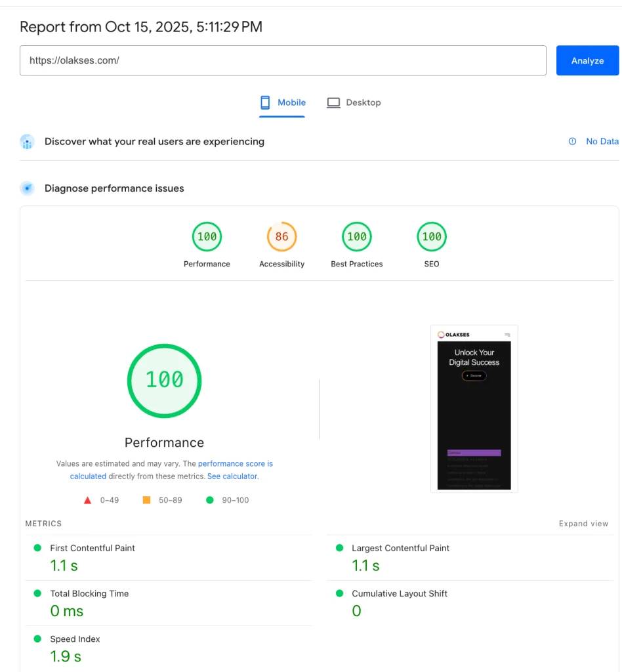
Task: Expand the Largest Contentful Paint metric
Action: pyautogui.click(x=400, y=548)
